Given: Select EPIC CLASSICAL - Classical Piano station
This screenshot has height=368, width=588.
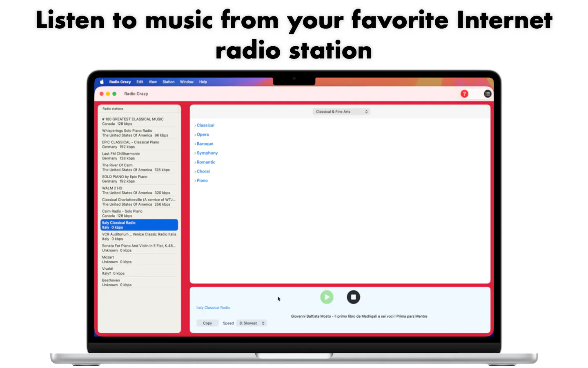Looking at the screenshot, I should coord(139,144).
